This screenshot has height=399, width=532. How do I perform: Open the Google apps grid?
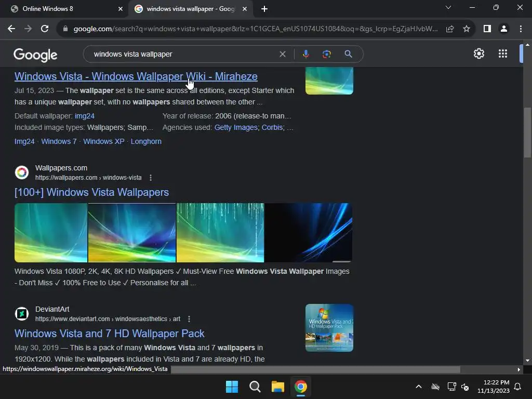click(x=503, y=54)
